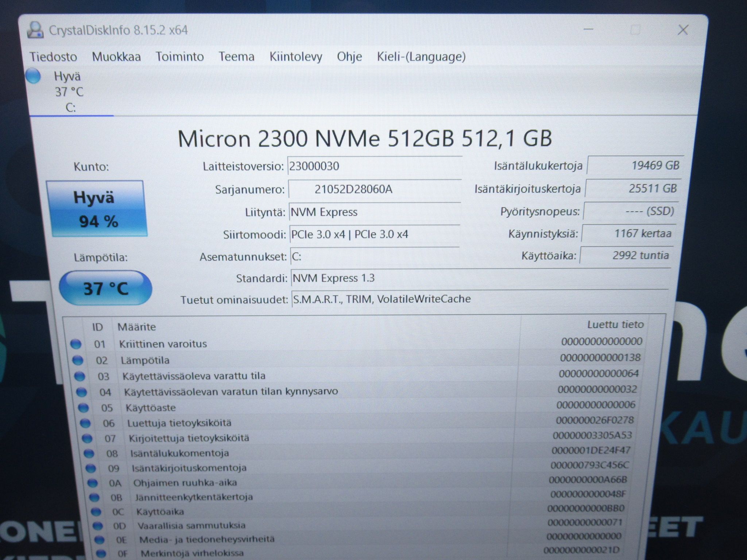Click the status dot beside Käyttöaste row
The height and width of the screenshot is (560, 747).
(83, 407)
